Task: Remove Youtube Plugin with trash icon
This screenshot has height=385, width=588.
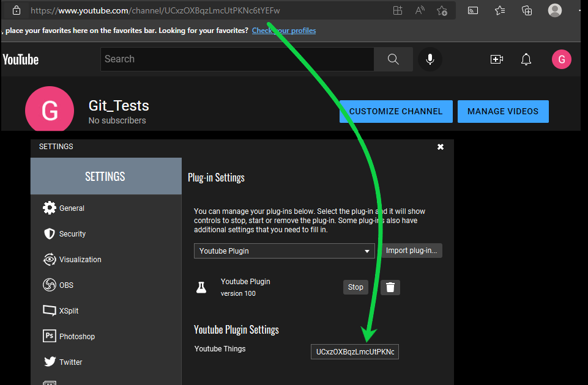Action: coord(390,287)
